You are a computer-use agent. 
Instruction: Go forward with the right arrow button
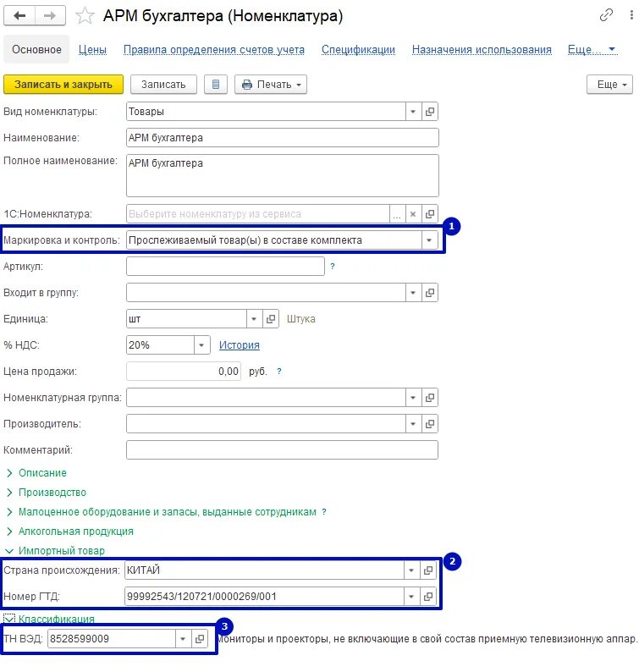[x=50, y=16]
